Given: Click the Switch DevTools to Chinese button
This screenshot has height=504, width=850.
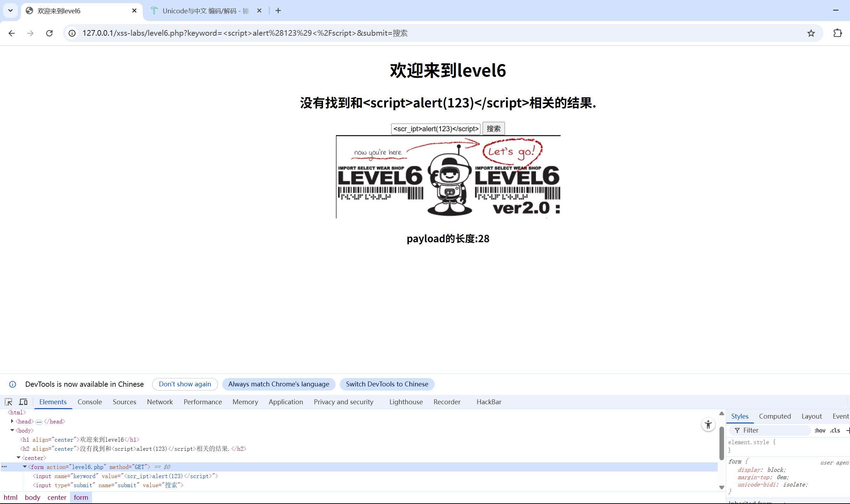Looking at the screenshot, I should pyautogui.click(x=387, y=384).
